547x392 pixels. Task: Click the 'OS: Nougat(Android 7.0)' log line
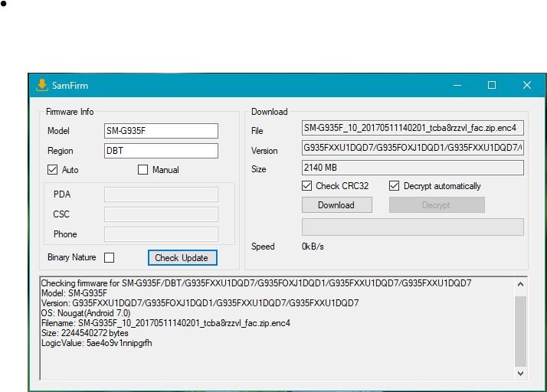point(86,313)
